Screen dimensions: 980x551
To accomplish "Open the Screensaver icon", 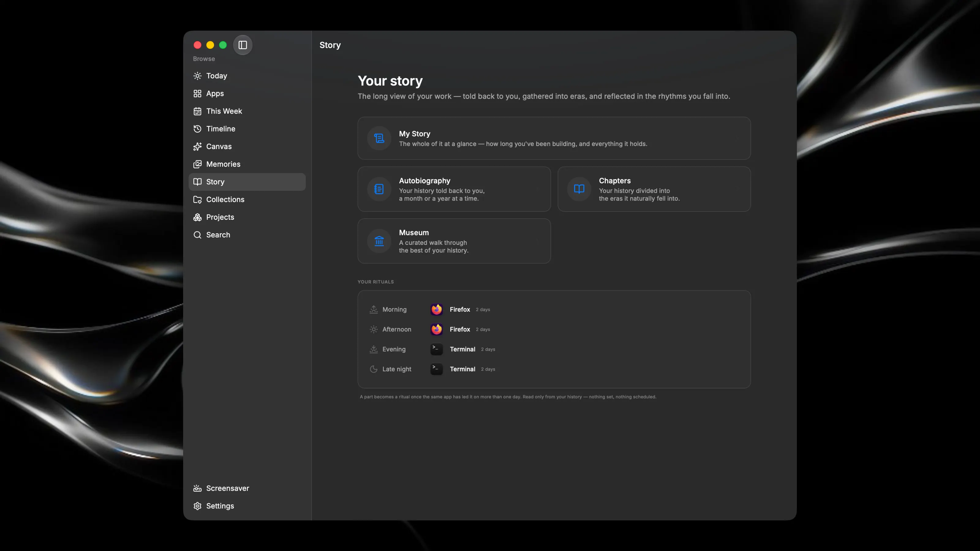I will (197, 488).
